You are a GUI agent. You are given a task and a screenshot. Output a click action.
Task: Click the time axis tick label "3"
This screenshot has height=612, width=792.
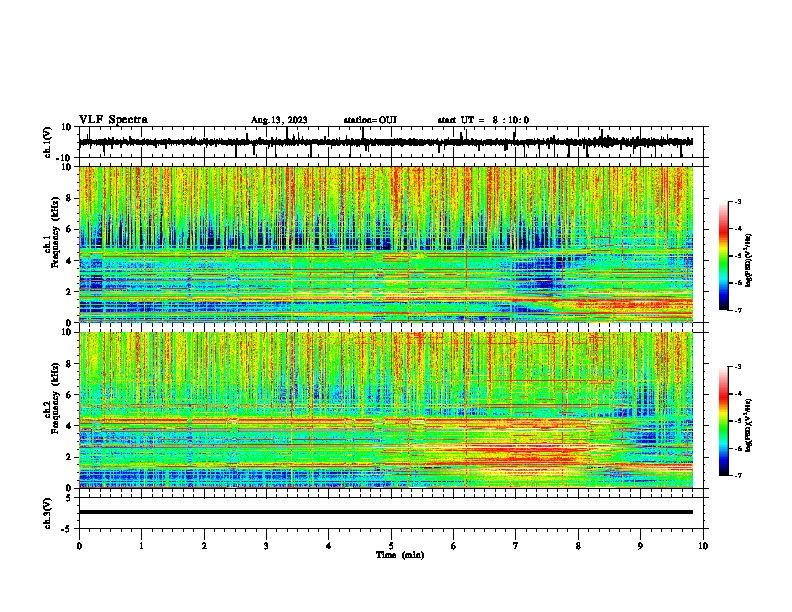tap(266, 546)
